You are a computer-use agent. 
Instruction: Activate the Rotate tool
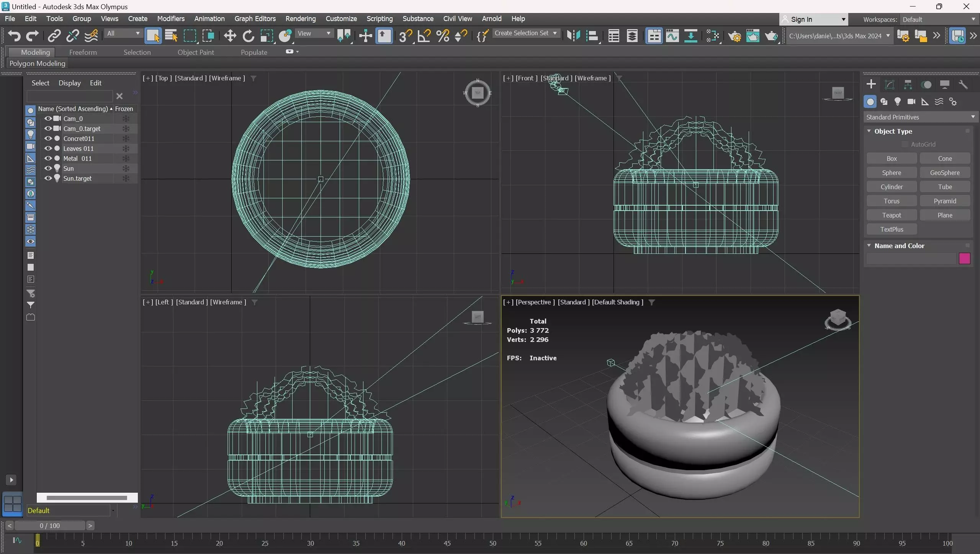tap(248, 36)
